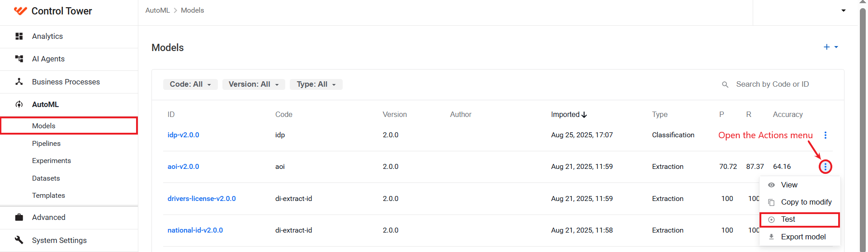The width and height of the screenshot is (868, 252).
Task: Expand the Type: All filter
Action: coord(316,84)
